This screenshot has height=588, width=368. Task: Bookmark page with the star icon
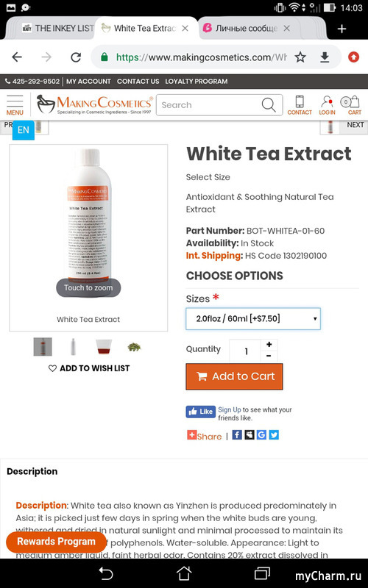pos(300,57)
